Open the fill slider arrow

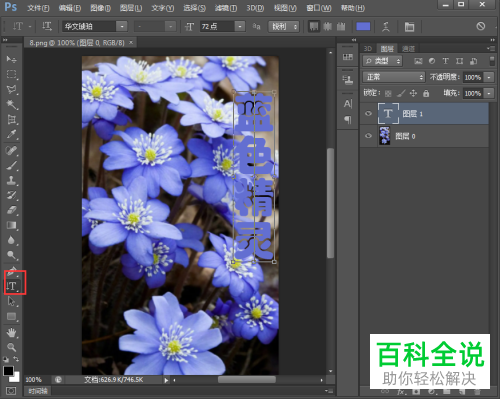click(489, 93)
